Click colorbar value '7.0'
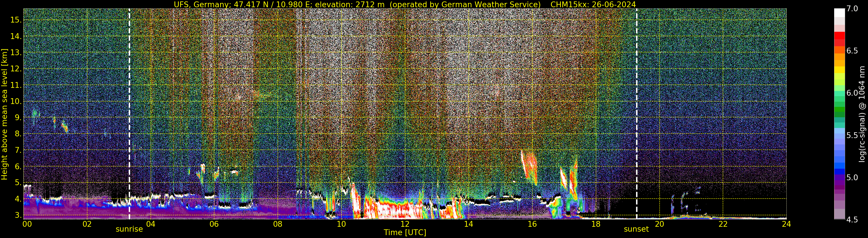The image size is (868, 238). pyautogui.click(x=852, y=9)
